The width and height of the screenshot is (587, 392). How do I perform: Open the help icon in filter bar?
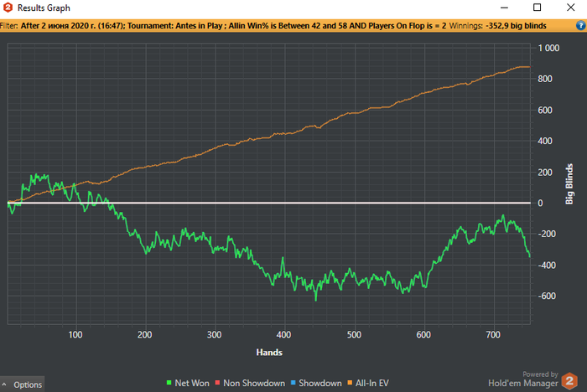click(x=580, y=25)
